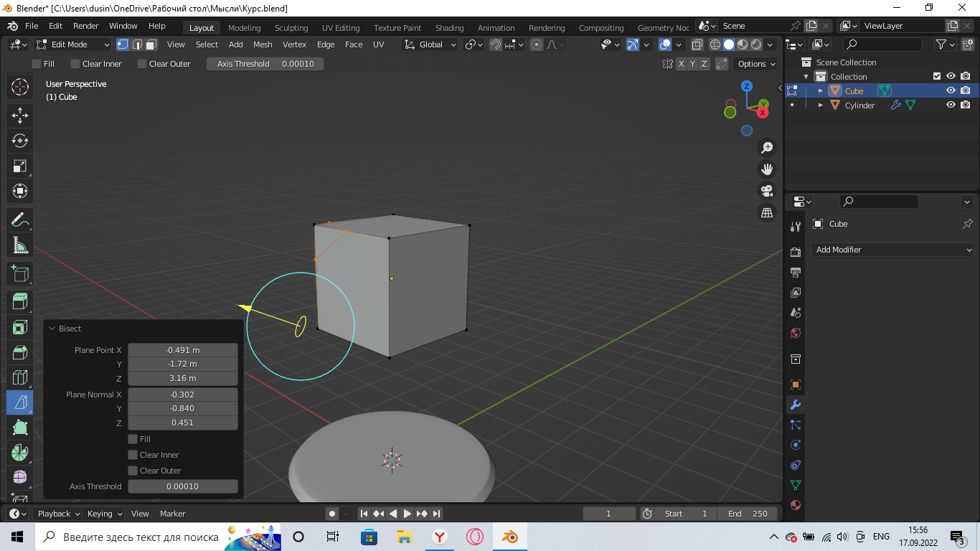Edit the Plane Normal Z value field
The width and height of the screenshot is (980, 551).
(x=183, y=423)
